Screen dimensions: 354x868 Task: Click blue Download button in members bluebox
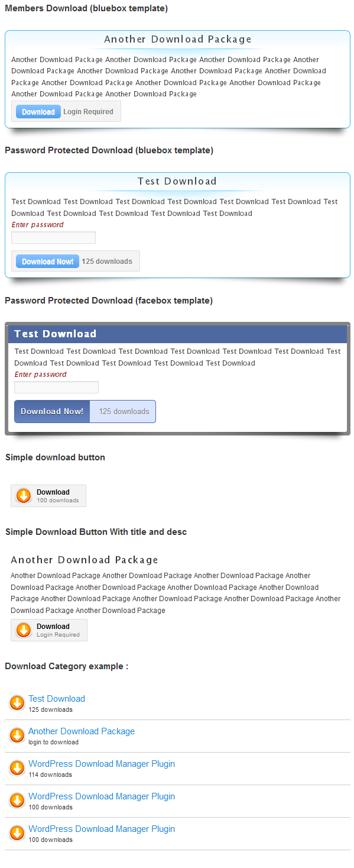38,112
